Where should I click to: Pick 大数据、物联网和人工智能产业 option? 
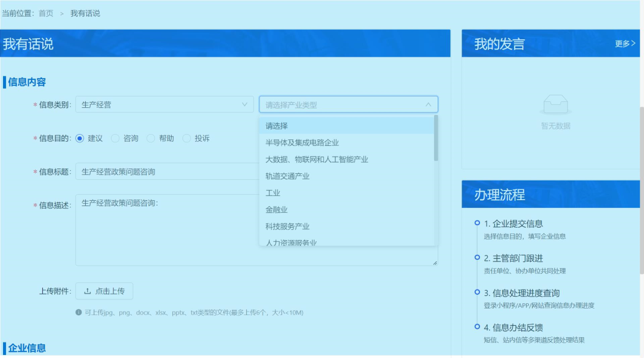coord(317,160)
